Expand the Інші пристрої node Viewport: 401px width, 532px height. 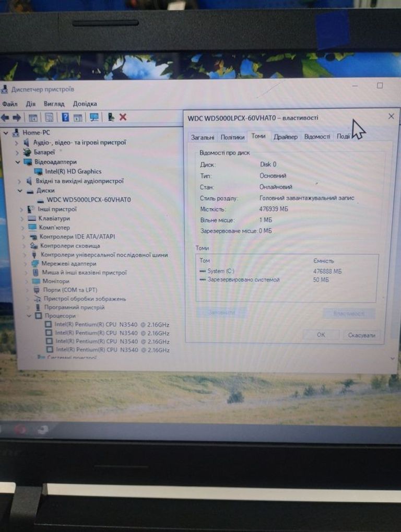[x=21, y=209]
